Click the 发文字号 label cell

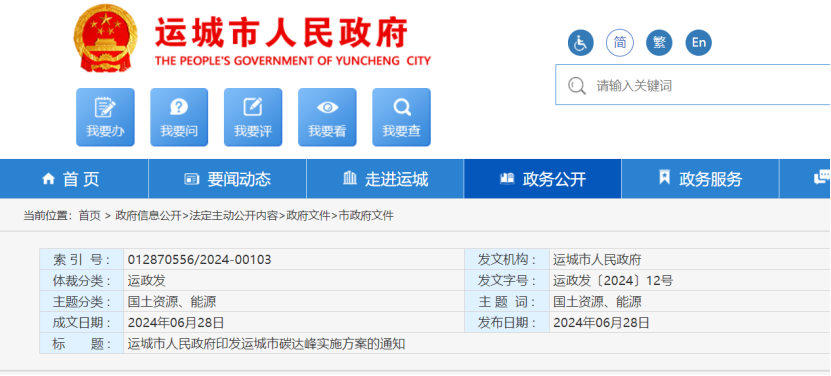point(507,281)
